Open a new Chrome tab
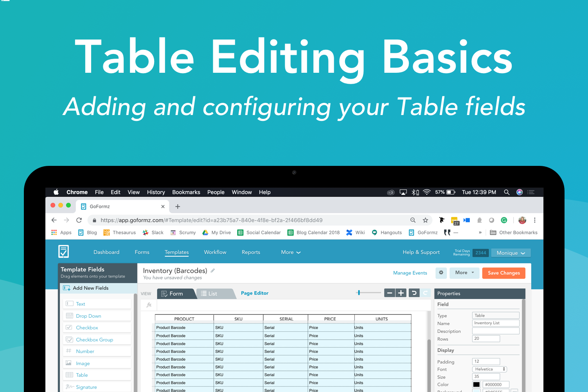This screenshot has width=588, height=392. [x=178, y=207]
